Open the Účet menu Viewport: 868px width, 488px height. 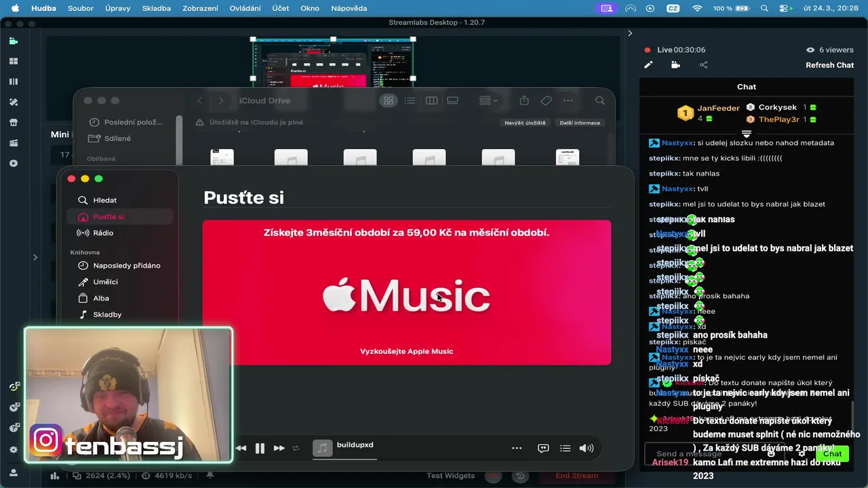point(280,8)
